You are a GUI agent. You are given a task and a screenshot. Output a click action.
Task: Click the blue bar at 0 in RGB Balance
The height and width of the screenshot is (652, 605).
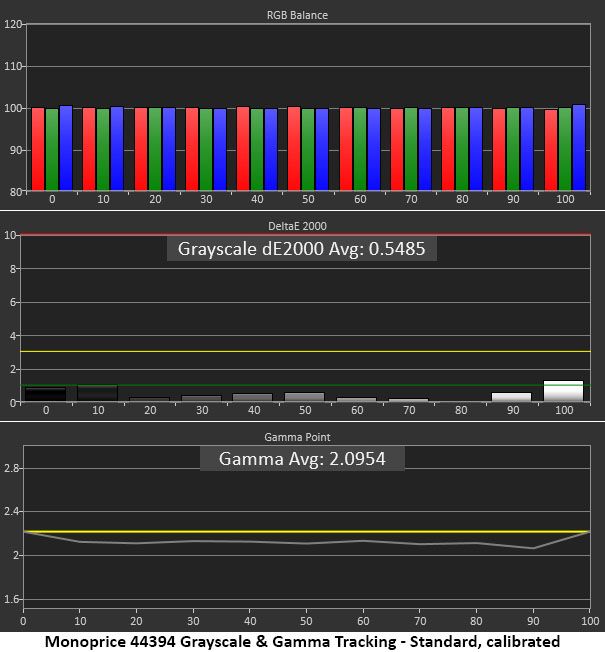pos(66,148)
